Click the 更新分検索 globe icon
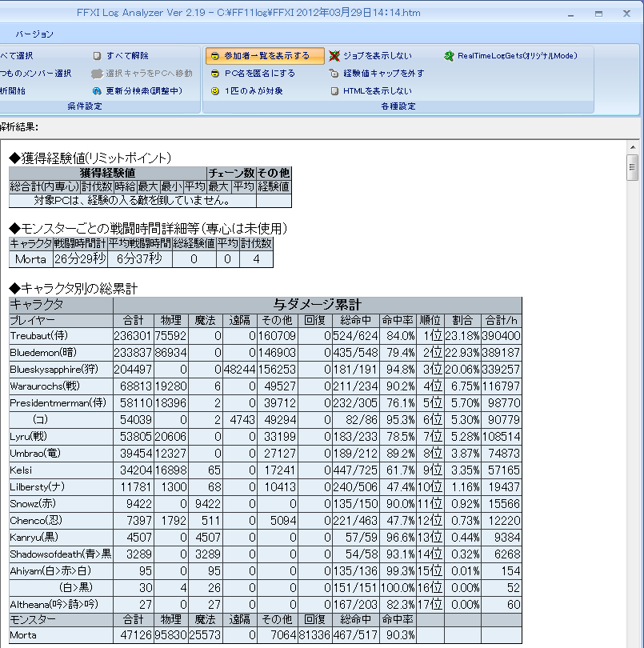The image size is (644, 648). 97,91
